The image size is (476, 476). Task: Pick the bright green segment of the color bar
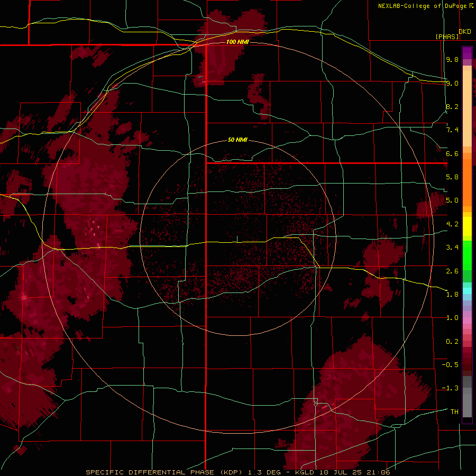[x=467, y=255]
